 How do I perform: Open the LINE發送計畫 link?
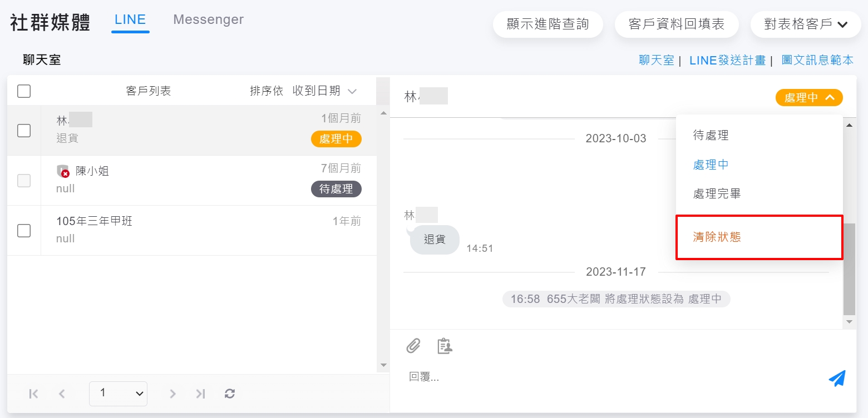click(727, 61)
